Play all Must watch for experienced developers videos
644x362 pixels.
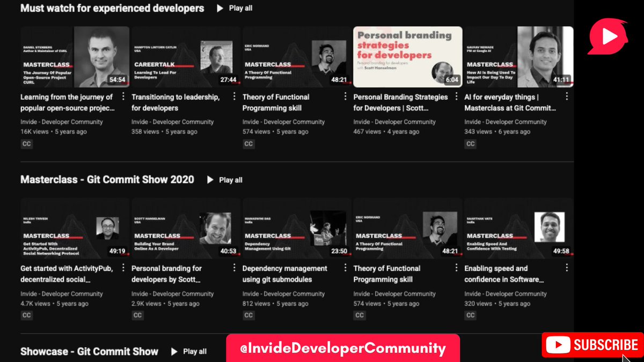(x=235, y=8)
